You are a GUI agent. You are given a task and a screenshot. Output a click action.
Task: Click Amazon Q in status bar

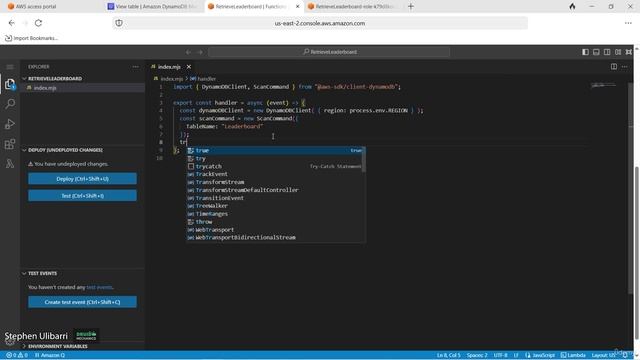point(50,355)
